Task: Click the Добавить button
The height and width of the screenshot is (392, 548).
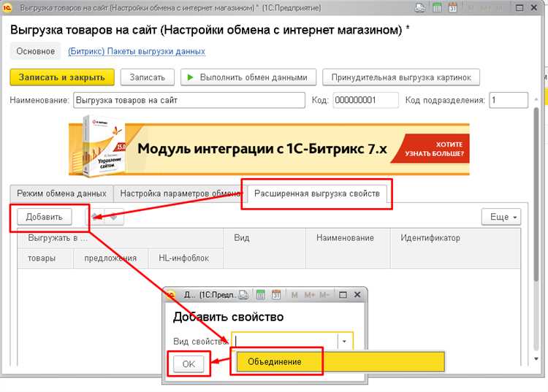Action: pyautogui.click(x=45, y=217)
